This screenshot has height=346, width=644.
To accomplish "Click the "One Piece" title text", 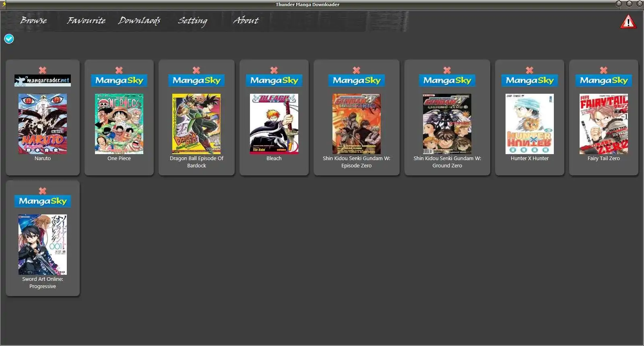I will (x=119, y=158).
